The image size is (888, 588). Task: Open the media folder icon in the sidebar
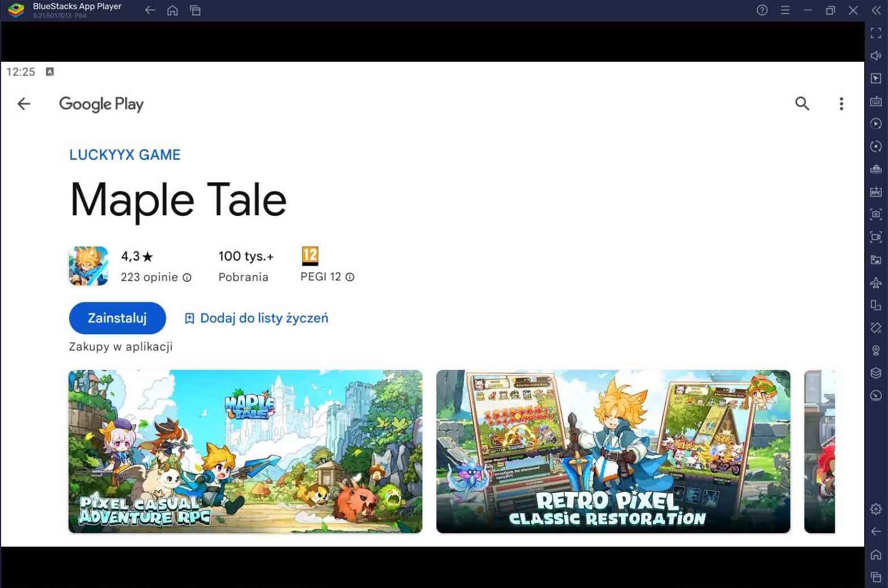click(x=876, y=259)
